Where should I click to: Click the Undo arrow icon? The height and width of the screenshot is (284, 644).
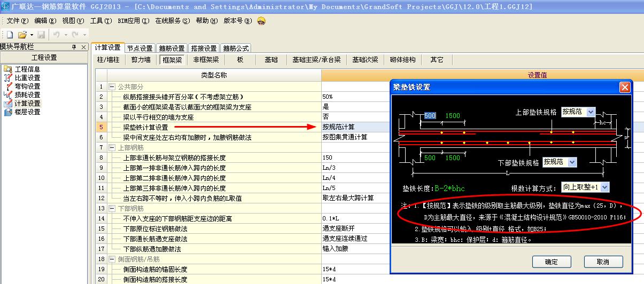56,35
